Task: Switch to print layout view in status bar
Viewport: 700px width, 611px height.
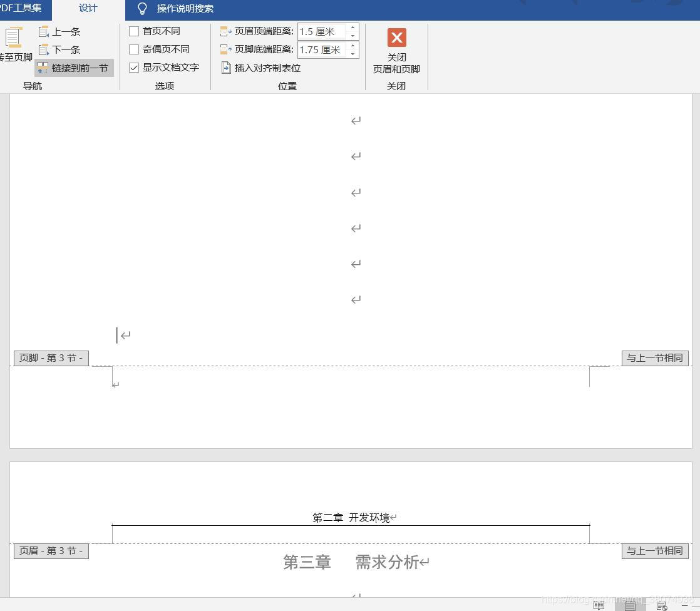Action: tap(630, 605)
